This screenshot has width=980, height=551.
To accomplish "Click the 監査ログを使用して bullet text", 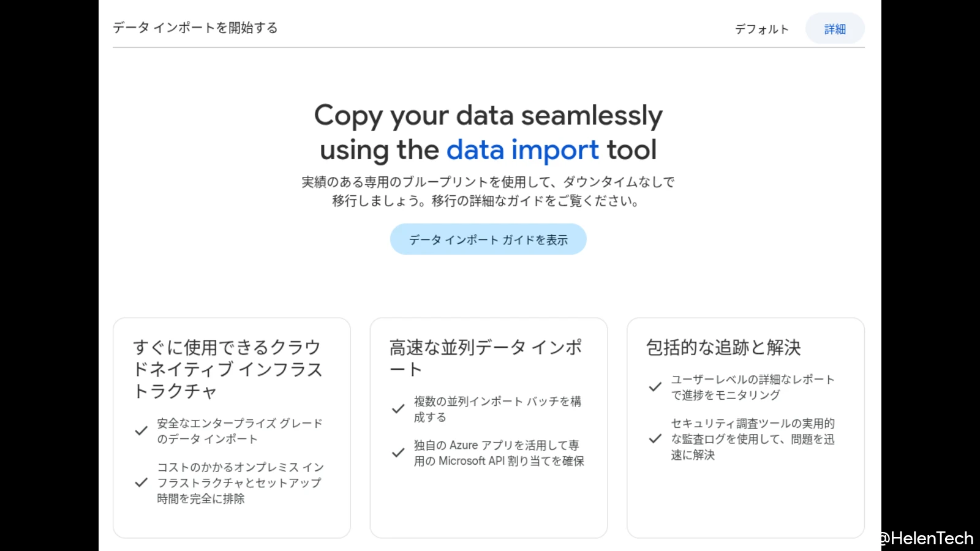I will coord(752,439).
